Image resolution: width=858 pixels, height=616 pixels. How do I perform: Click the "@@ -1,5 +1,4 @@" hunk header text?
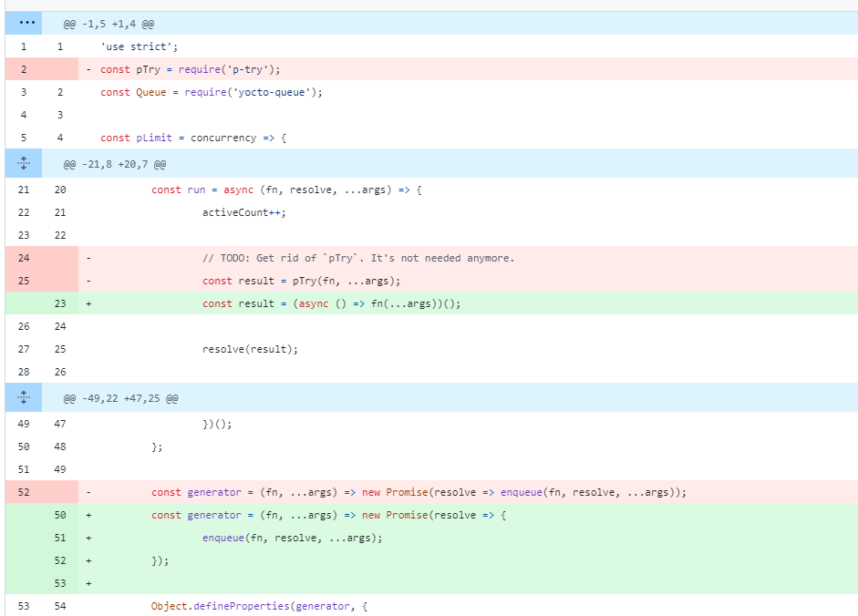point(102,24)
